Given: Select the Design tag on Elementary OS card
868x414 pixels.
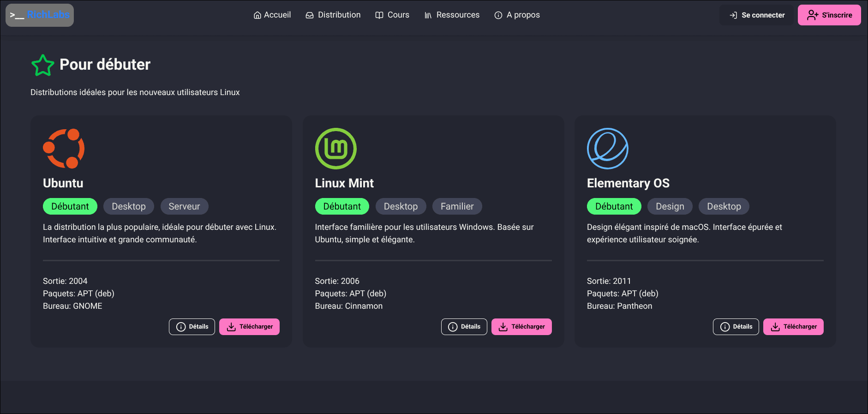Looking at the screenshot, I should pos(670,206).
